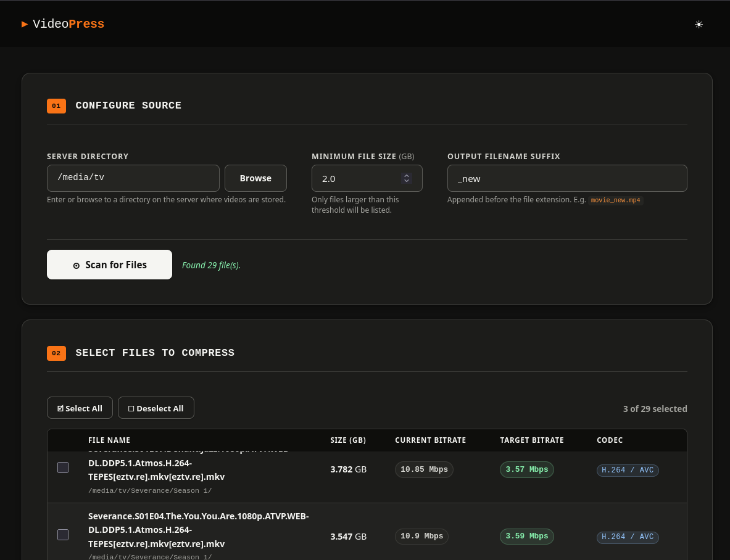
Task: Click the Size (GB) column header
Action: pyautogui.click(x=348, y=440)
